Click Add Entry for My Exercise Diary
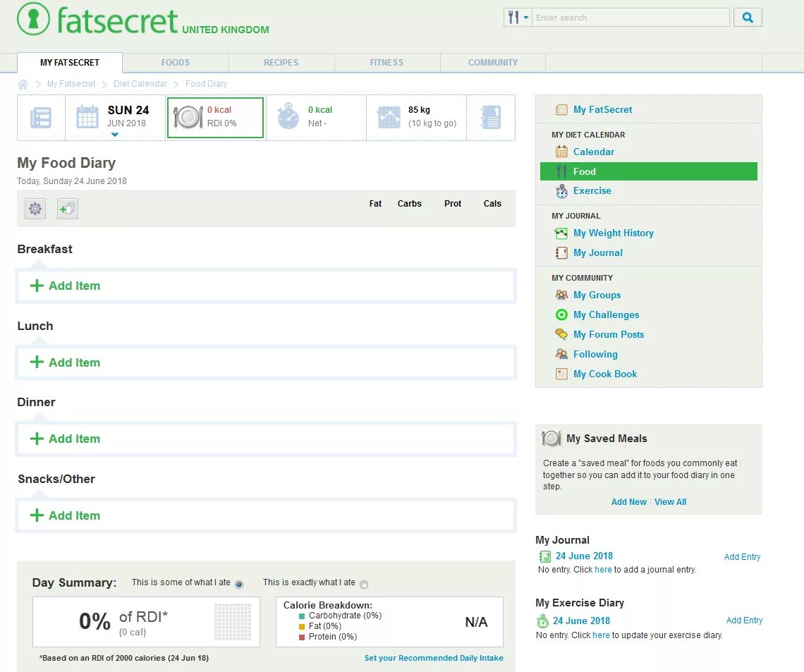This screenshot has width=804, height=672. click(744, 621)
